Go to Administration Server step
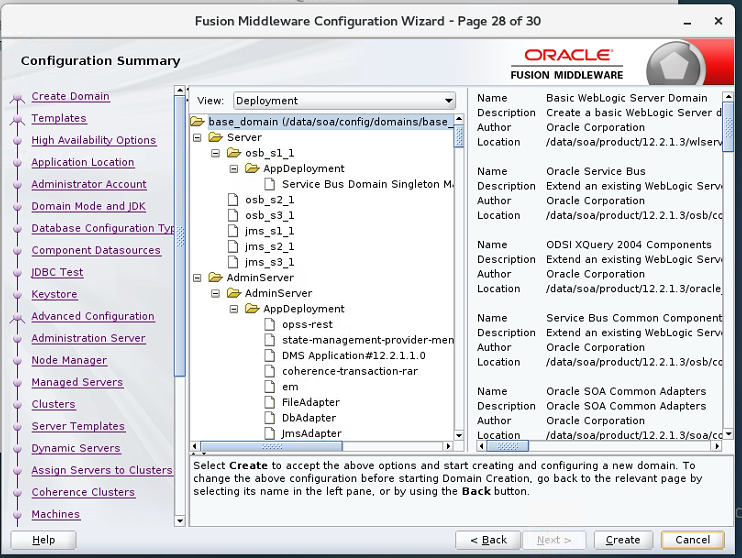The height and width of the screenshot is (558, 742). coord(88,338)
